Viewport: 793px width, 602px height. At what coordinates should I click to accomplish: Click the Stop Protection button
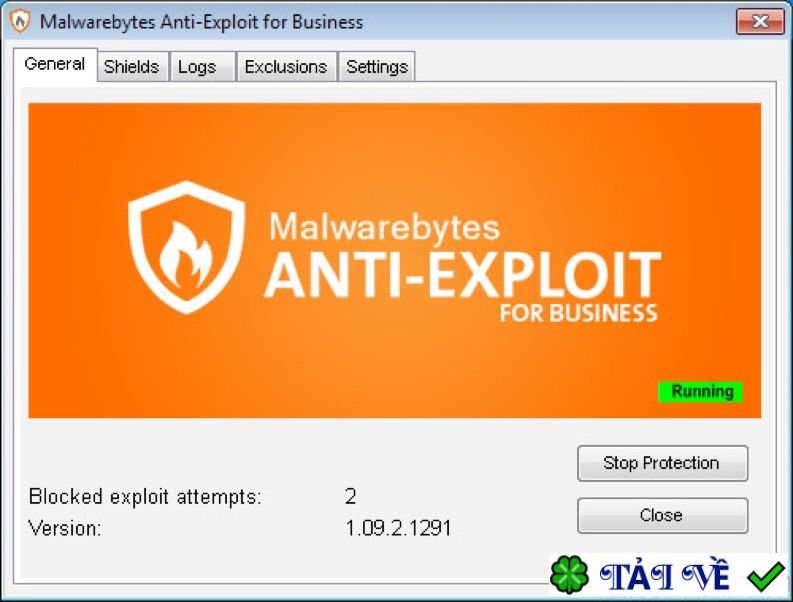(x=662, y=463)
